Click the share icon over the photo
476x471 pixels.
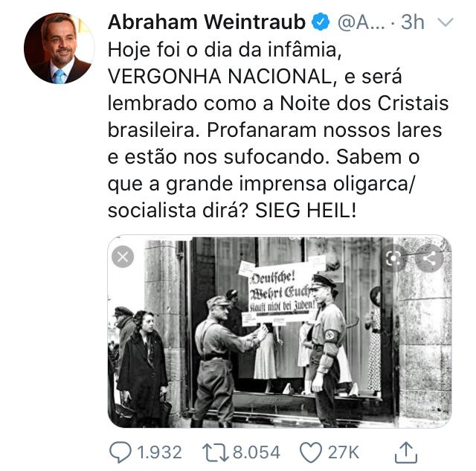coord(430,259)
